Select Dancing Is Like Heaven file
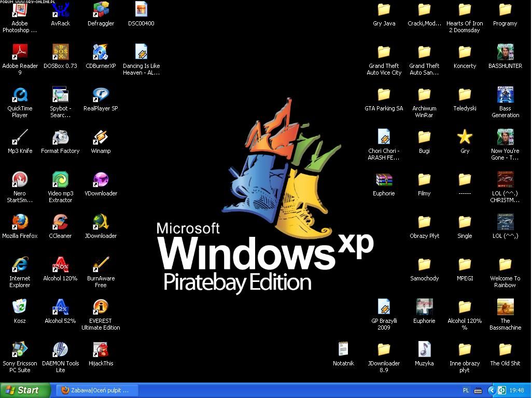This screenshot has height=398, width=532. [x=141, y=52]
